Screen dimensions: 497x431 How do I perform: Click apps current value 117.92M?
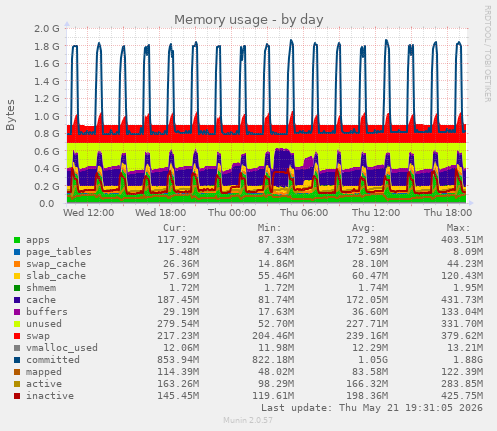178,240
